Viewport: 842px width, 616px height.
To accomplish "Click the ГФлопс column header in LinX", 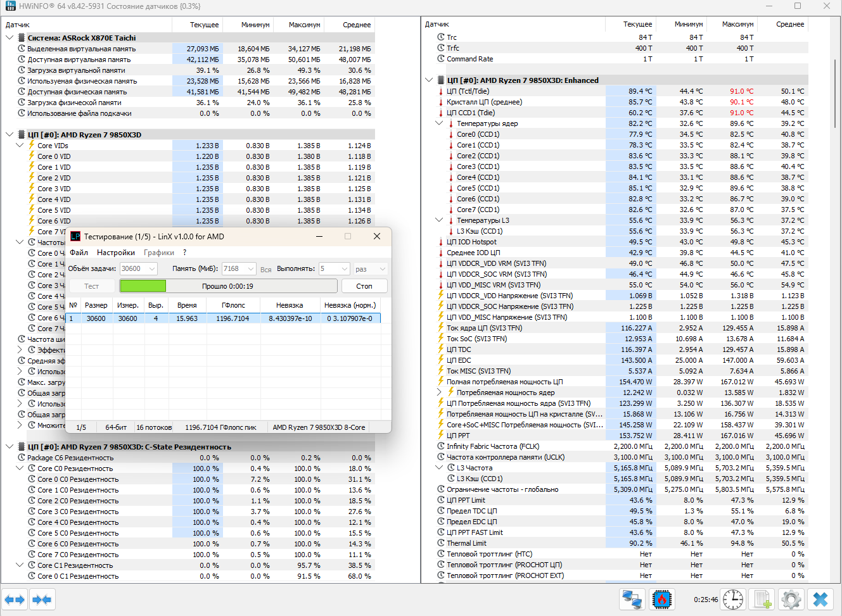I will click(x=234, y=305).
